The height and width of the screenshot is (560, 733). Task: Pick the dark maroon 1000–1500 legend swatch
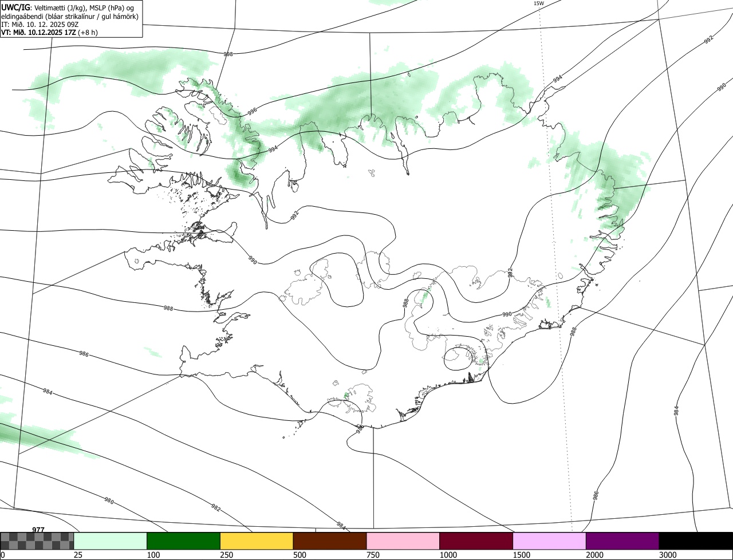pos(476,541)
